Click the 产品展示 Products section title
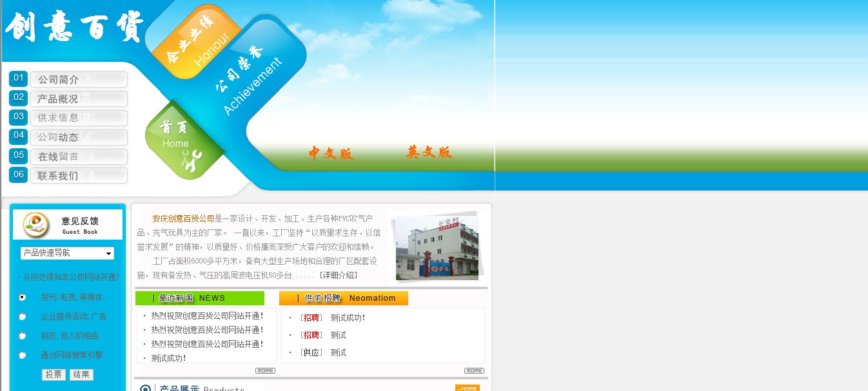The height and width of the screenshot is (391, 868). [202, 388]
